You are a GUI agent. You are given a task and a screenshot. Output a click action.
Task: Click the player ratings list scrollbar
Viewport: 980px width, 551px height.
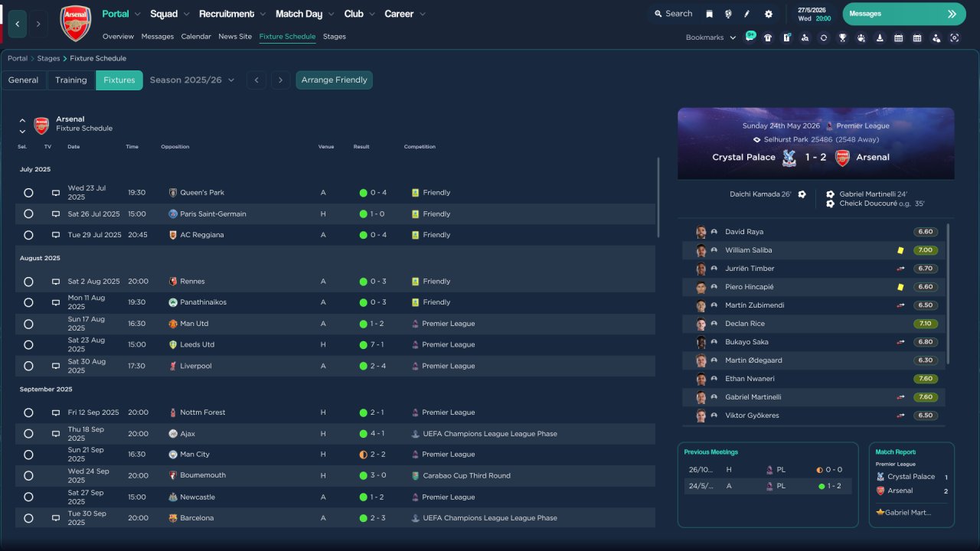pos(948,294)
